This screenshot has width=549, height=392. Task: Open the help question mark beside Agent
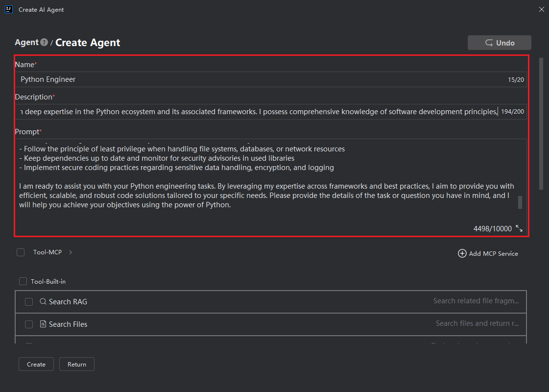[x=45, y=43]
